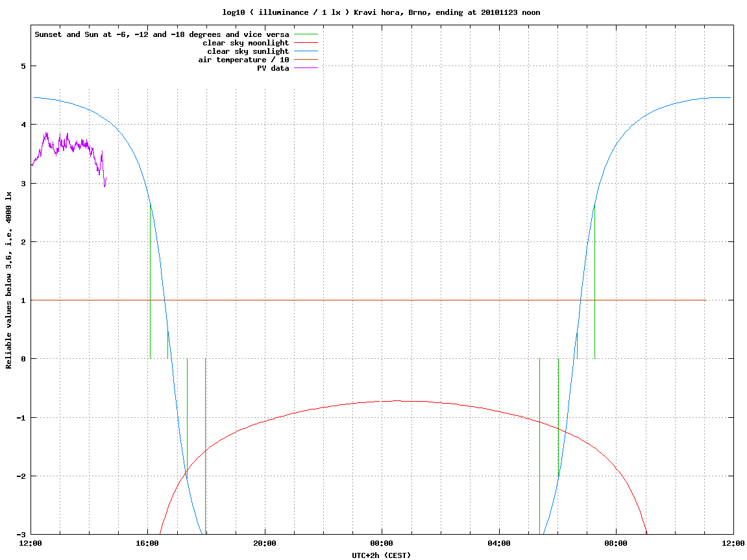Click the y-axis tick label 0
Image resolution: width=747 pixels, height=560 pixels.
point(23,359)
